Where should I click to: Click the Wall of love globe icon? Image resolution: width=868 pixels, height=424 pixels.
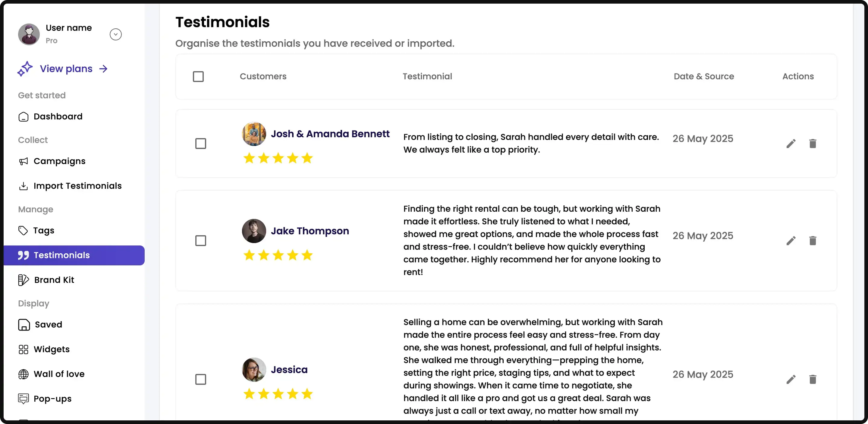tap(23, 374)
